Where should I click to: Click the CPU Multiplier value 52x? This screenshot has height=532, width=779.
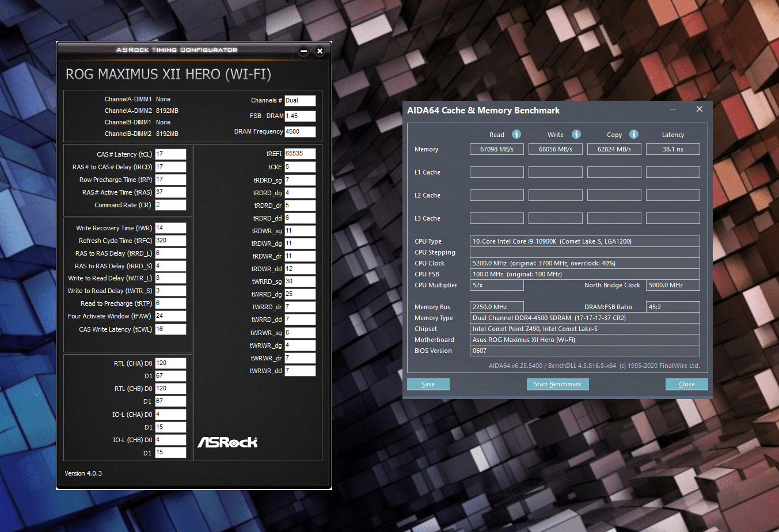pyautogui.click(x=497, y=285)
